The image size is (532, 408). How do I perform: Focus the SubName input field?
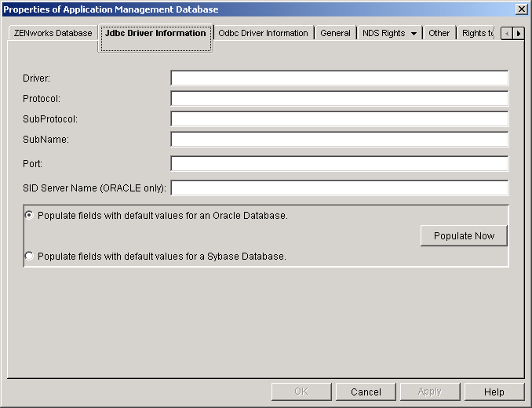(339, 139)
